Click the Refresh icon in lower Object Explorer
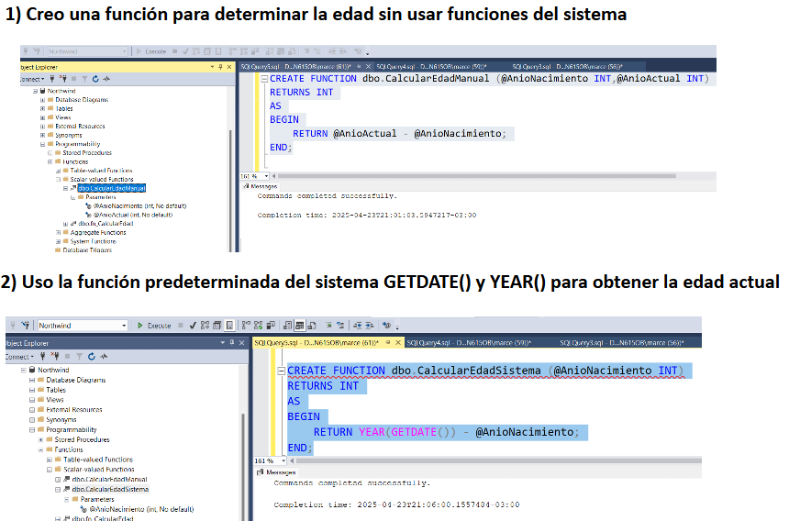789x532 pixels. coord(91,356)
